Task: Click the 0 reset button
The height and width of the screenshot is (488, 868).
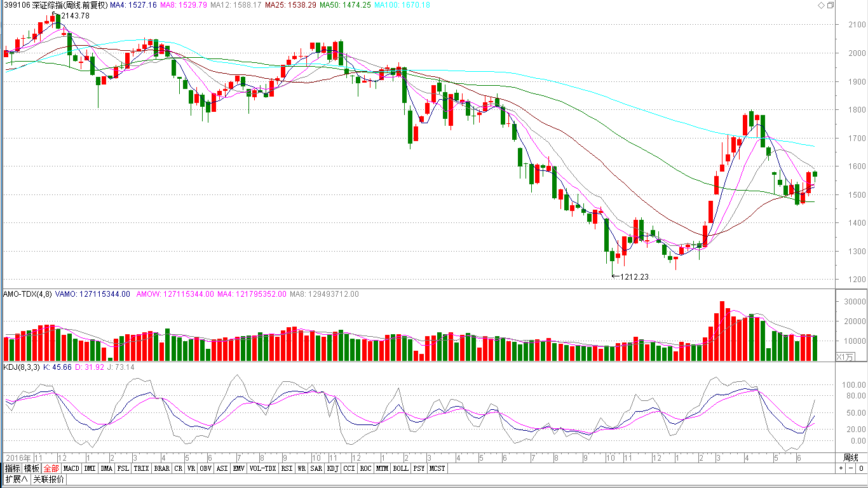Action: pos(861,468)
